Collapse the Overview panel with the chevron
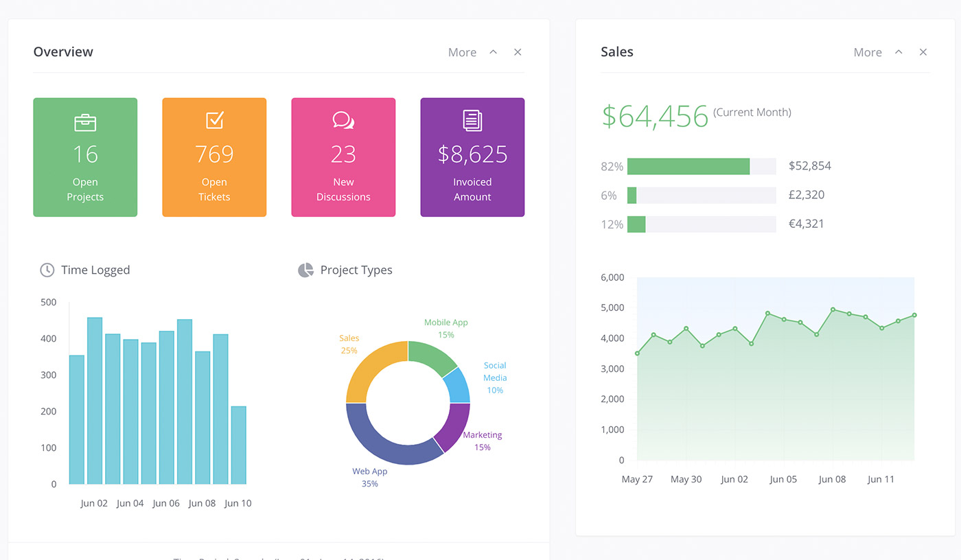Screen dimensions: 961x560 [x=493, y=52]
